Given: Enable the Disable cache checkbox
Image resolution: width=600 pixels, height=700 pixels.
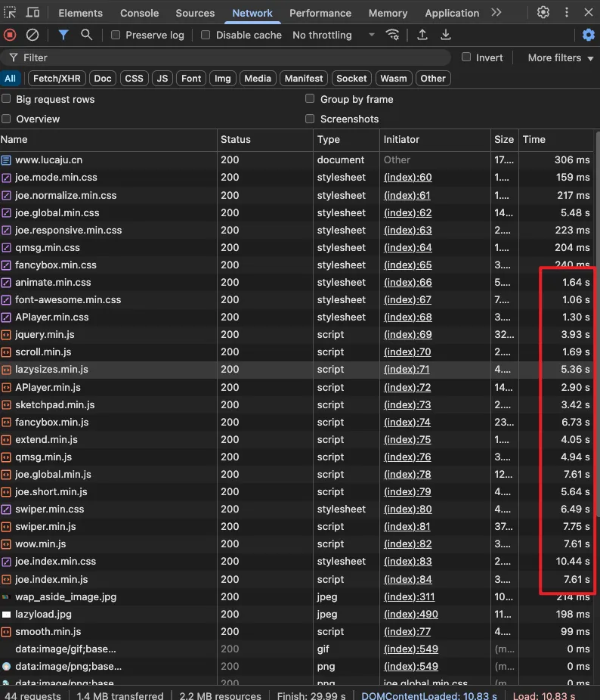Looking at the screenshot, I should (x=206, y=35).
